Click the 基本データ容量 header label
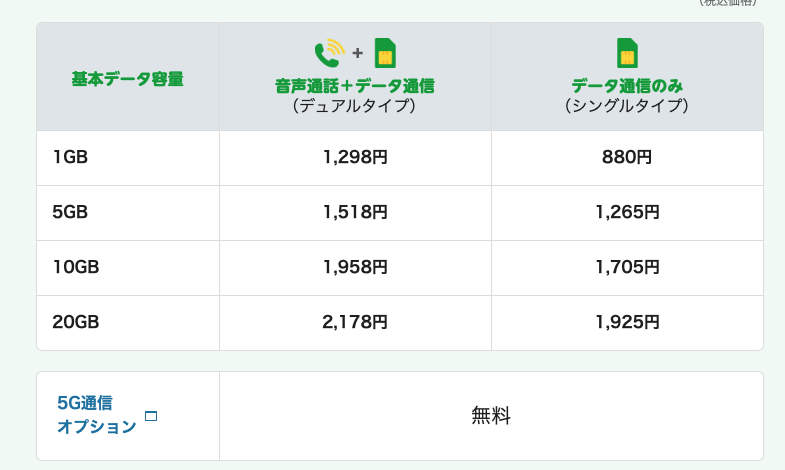 coord(128,79)
